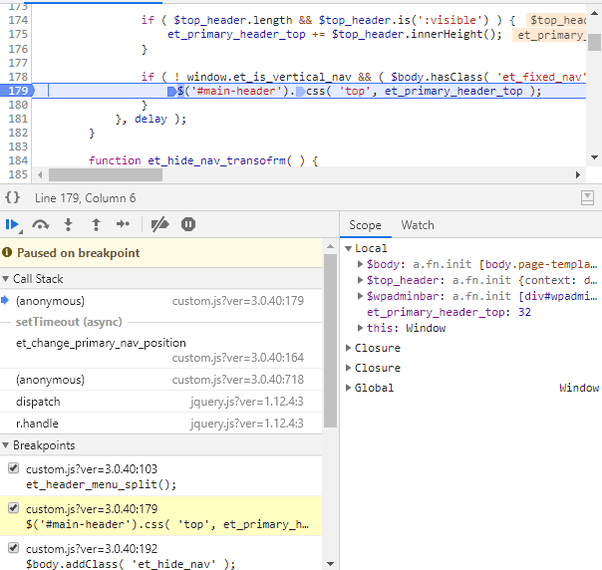Click the 'Line 179, Column 6' status text
This screenshot has width=602, height=570.
click(x=85, y=198)
